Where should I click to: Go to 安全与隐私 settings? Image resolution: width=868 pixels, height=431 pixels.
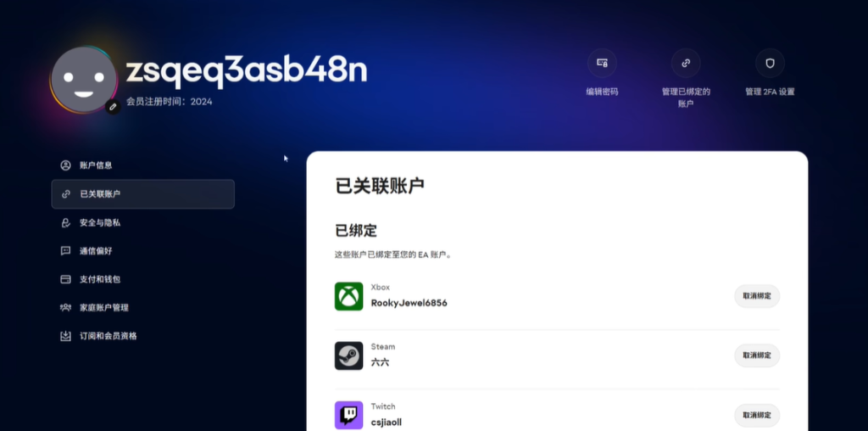click(100, 222)
